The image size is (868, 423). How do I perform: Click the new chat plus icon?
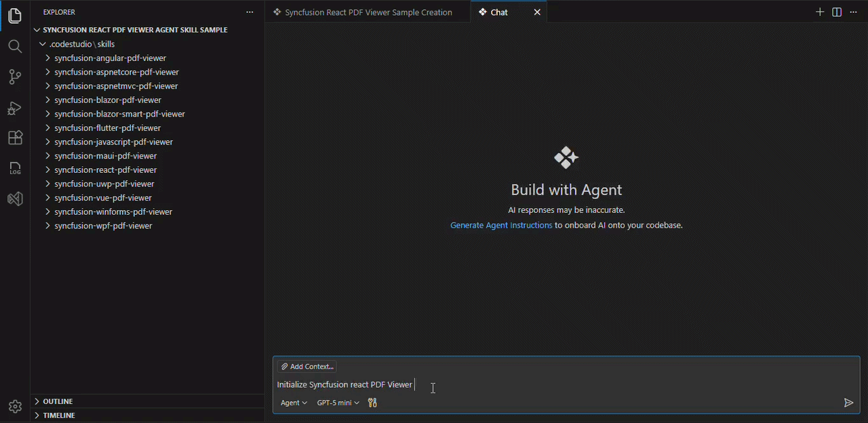[820, 12]
